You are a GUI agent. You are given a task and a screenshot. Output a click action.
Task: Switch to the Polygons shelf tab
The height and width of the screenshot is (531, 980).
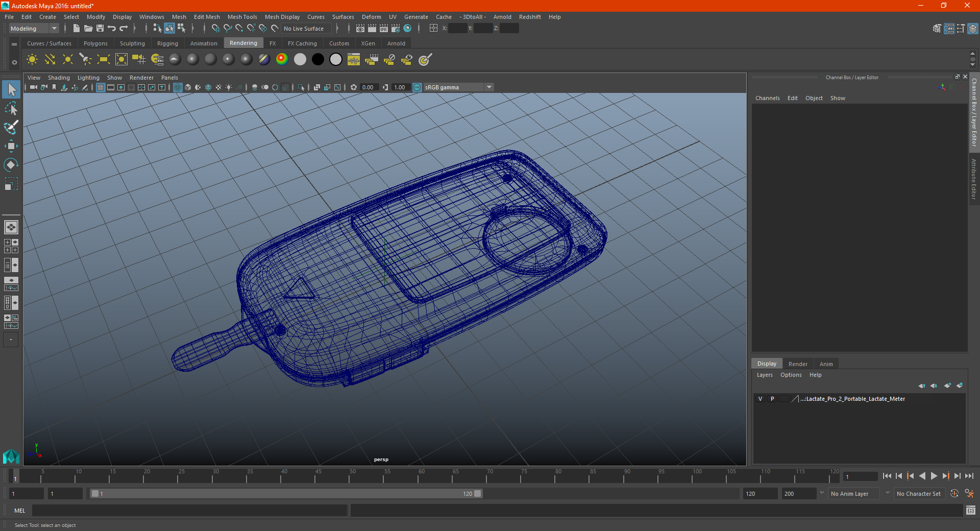95,43
